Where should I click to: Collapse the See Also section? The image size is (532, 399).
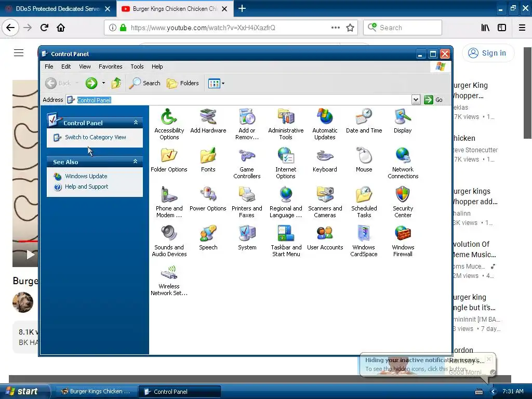pos(136,162)
